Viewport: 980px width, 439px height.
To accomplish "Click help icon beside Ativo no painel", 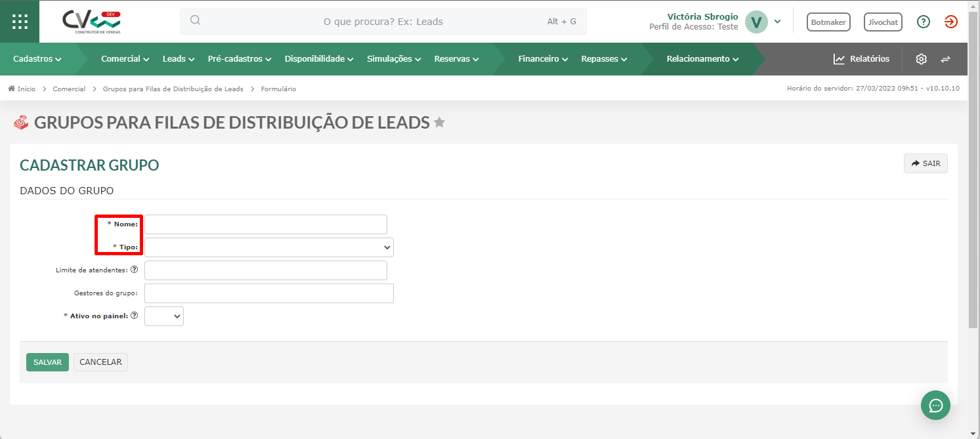I will point(134,316).
